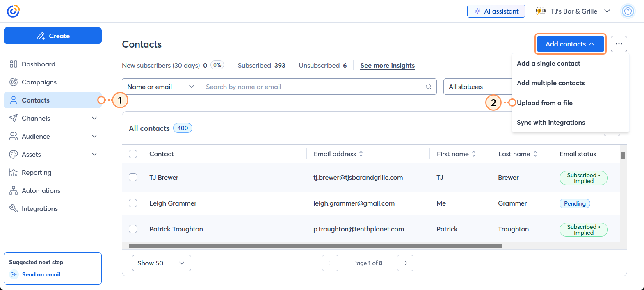The height and width of the screenshot is (290, 644).
Task: Sort by Last name column arrows
Action: pyautogui.click(x=535, y=154)
